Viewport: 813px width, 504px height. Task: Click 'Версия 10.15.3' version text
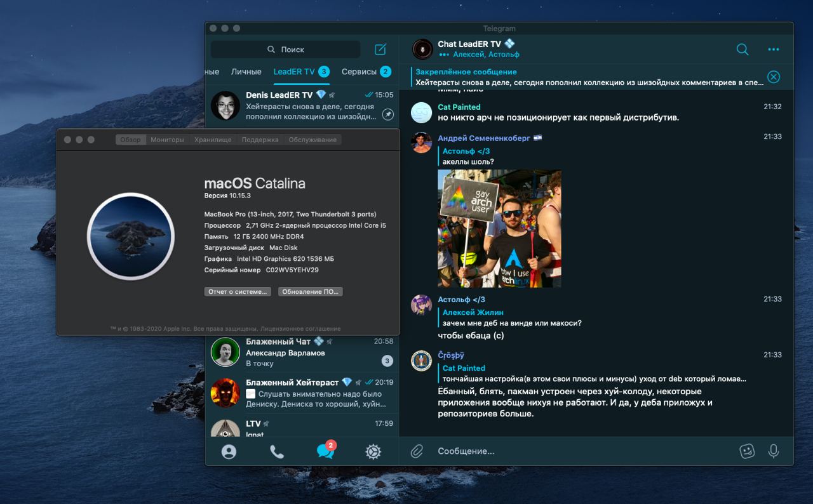(227, 196)
